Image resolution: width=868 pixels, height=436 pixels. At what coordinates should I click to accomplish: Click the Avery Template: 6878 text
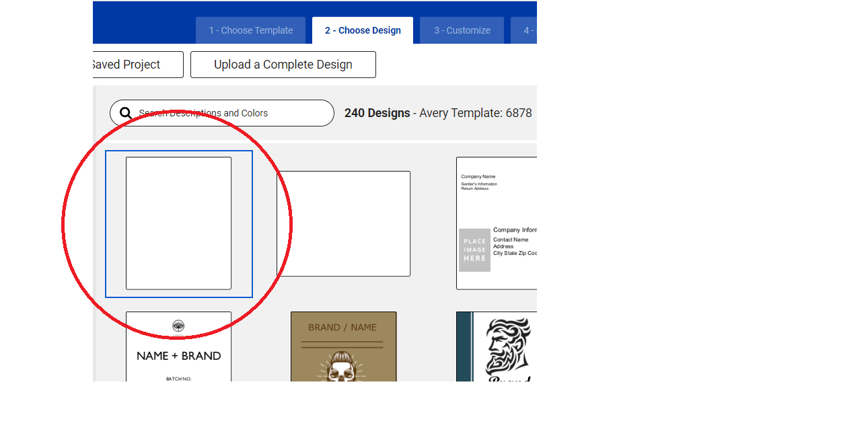pos(476,113)
